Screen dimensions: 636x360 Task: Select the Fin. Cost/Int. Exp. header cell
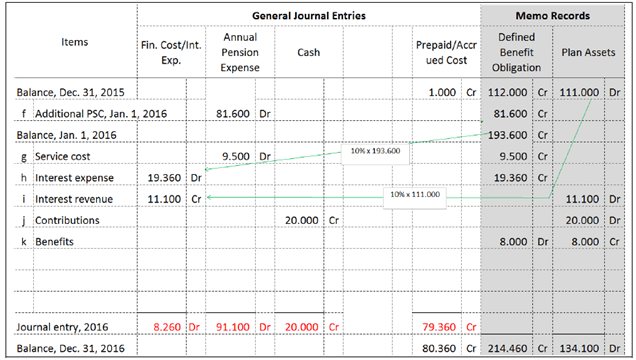pyautogui.click(x=171, y=53)
